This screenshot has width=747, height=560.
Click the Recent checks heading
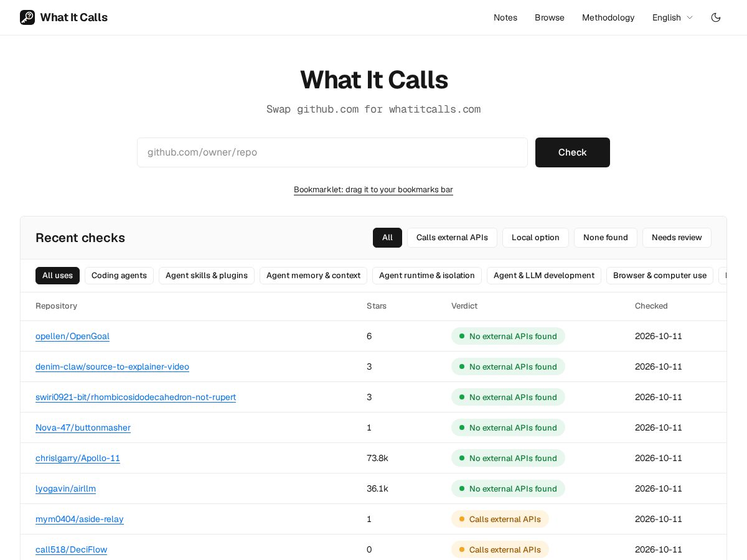[80, 238]
